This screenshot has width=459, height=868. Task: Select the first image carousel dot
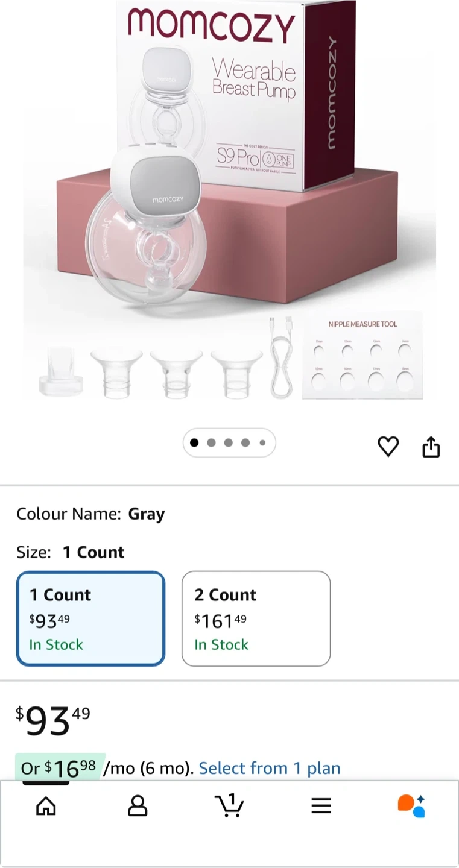[194, 443]
